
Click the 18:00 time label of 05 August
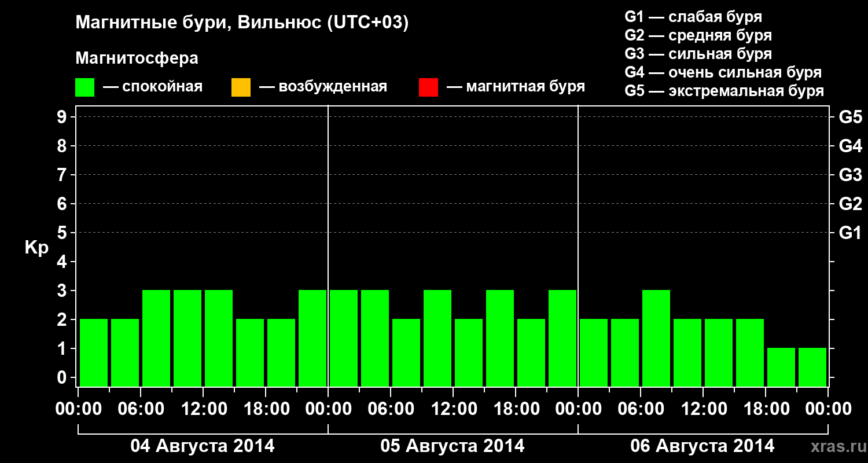coord(516,409)
